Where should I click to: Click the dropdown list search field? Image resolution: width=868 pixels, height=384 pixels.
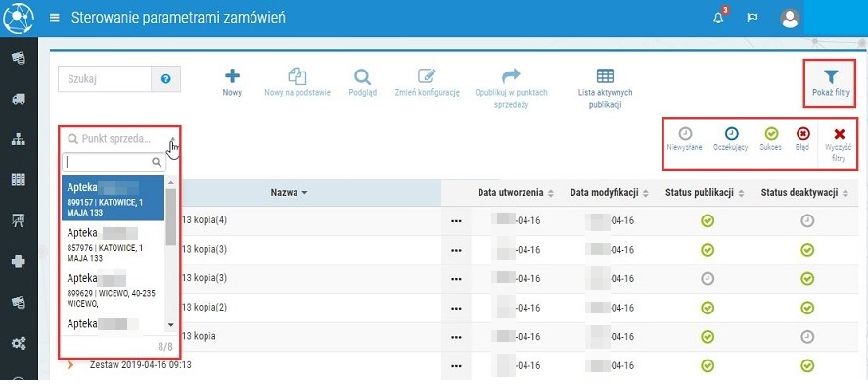[114, 163]
